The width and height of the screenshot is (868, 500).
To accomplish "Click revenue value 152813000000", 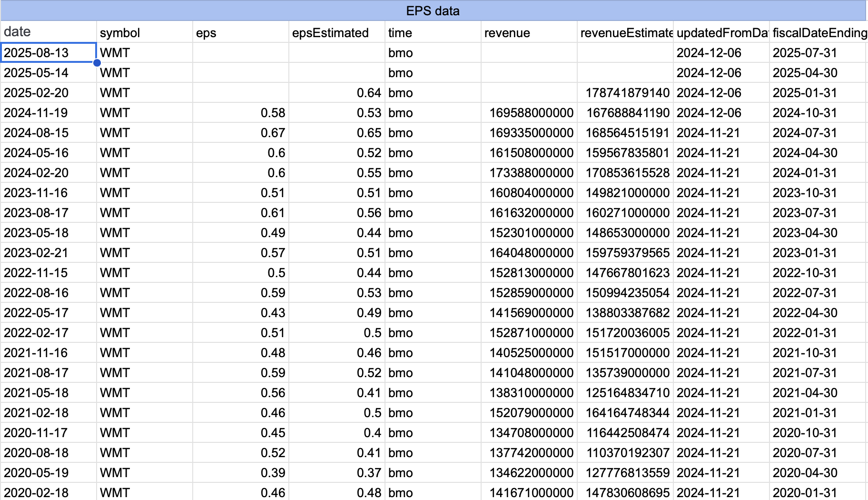I will 529,272.
